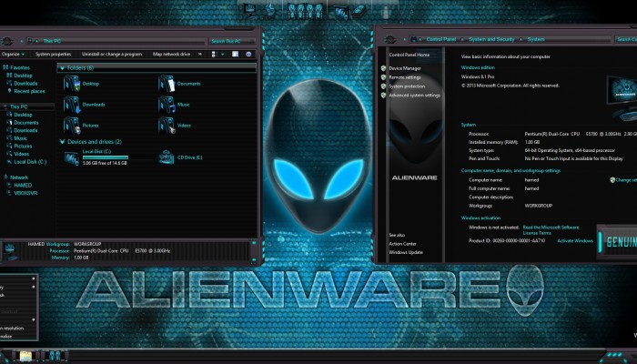
Task: Click Uninstall or change a program
Action: click(114, 54)
